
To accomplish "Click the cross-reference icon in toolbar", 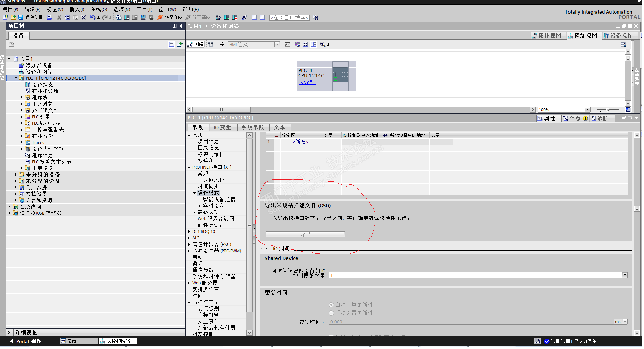I will [244, 17].
